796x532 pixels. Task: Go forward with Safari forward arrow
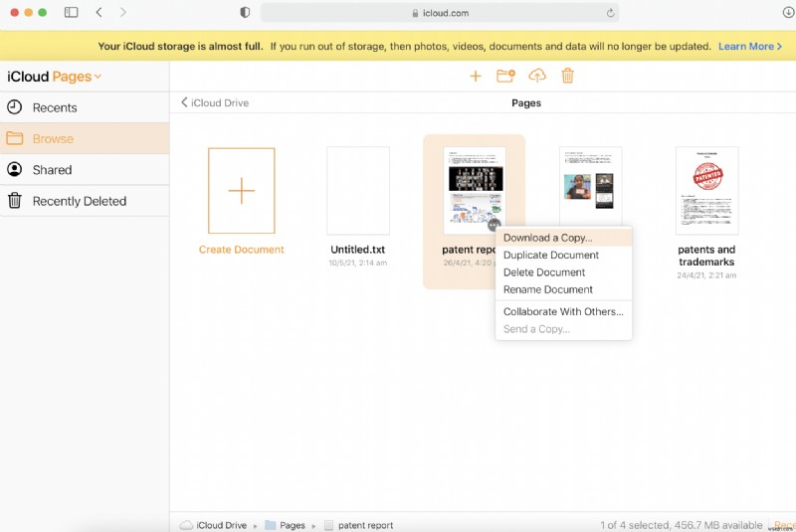click(122, 12)
